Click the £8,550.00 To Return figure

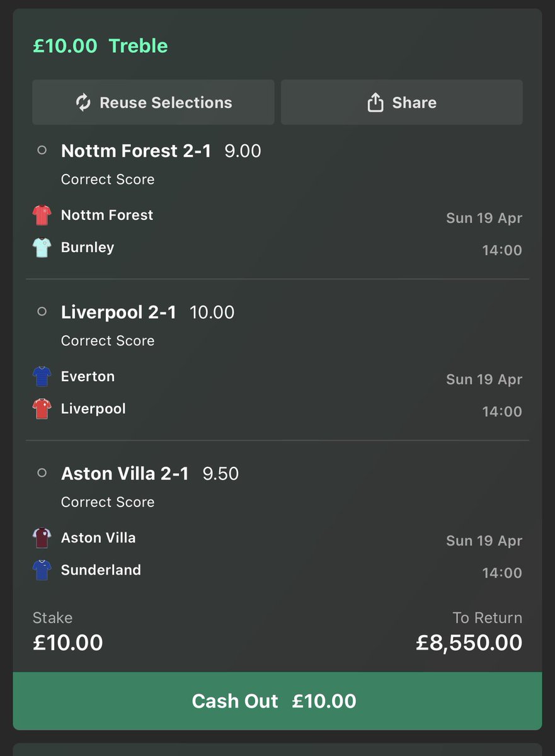pos(469,642)
